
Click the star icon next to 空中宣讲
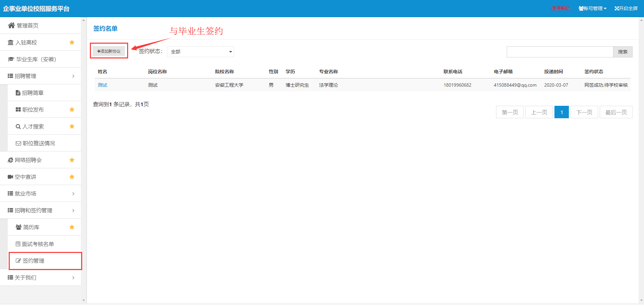[x=72, y=177]
